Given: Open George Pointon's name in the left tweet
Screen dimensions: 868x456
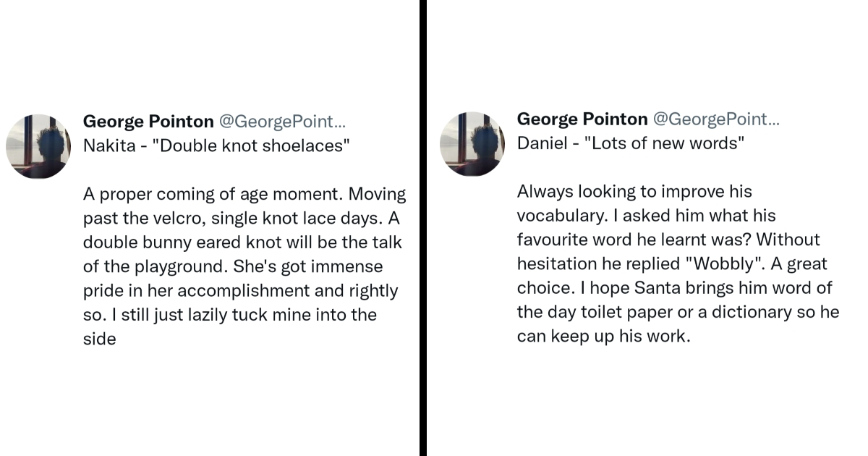Looking at the screenshot, I should (148, 121).
